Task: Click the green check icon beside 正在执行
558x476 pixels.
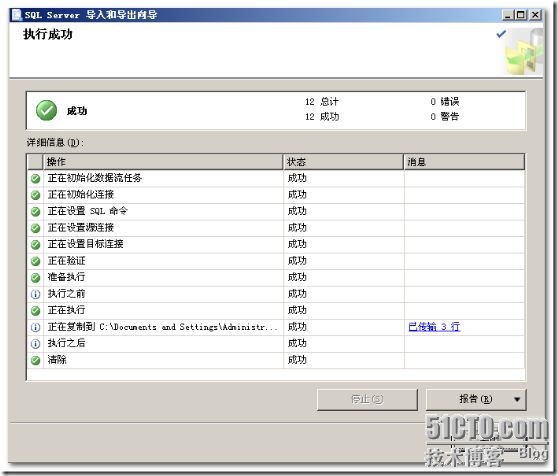Action: click(35, 311)
